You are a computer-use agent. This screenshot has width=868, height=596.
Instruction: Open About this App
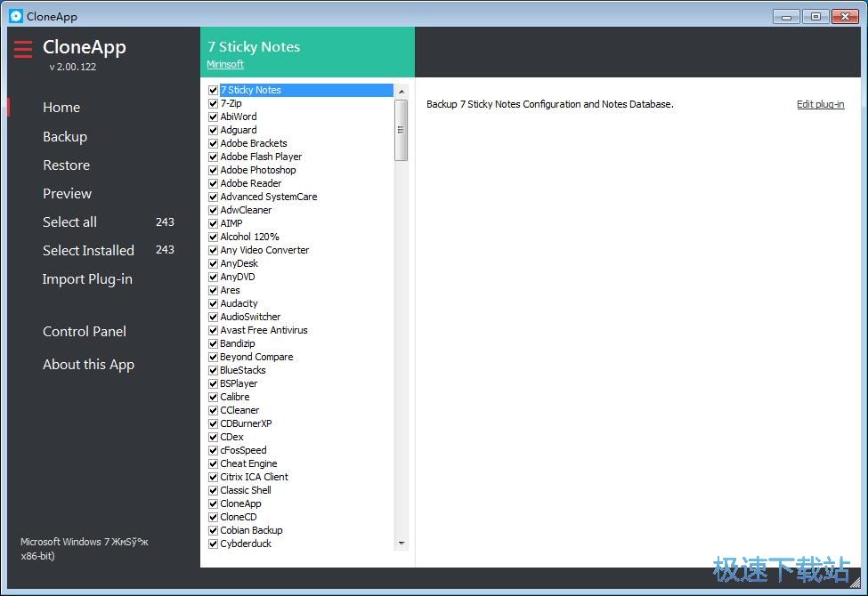[x=88, y=365]
